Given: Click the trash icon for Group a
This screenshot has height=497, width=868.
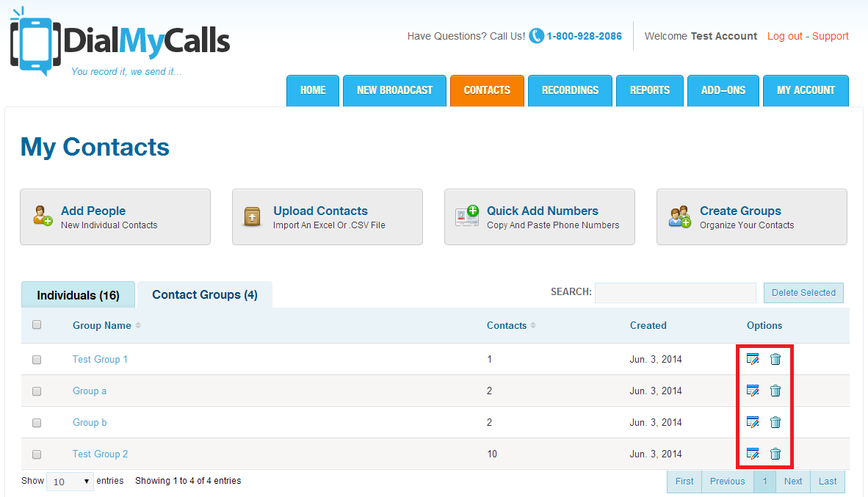Looking at the screenshot, I should click(x=775, y=391).
